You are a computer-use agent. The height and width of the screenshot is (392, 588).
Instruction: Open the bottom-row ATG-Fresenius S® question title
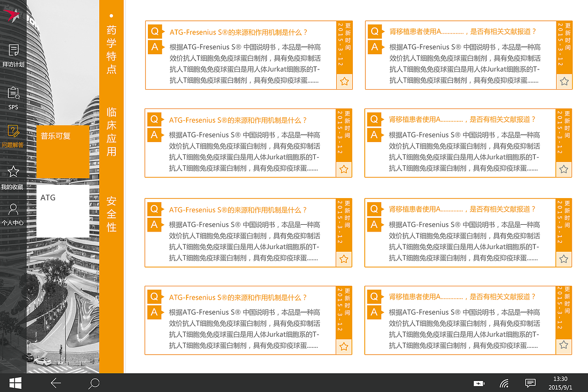(238, 297)
